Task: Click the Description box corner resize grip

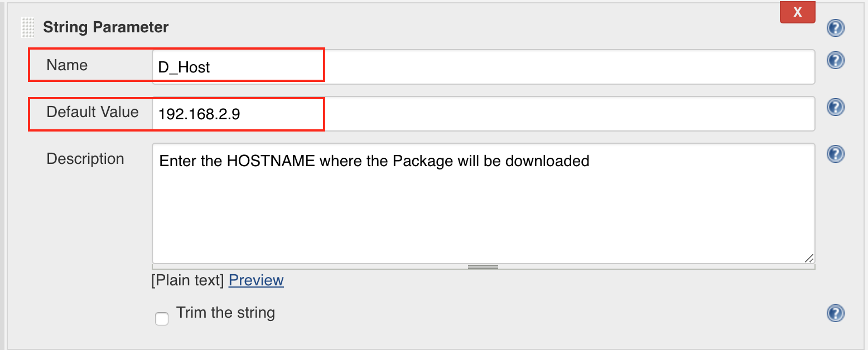Action: [x=809, y=258]
